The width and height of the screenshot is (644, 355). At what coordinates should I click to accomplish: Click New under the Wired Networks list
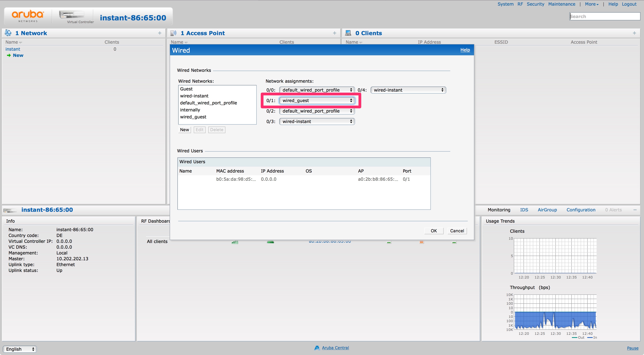184,130
